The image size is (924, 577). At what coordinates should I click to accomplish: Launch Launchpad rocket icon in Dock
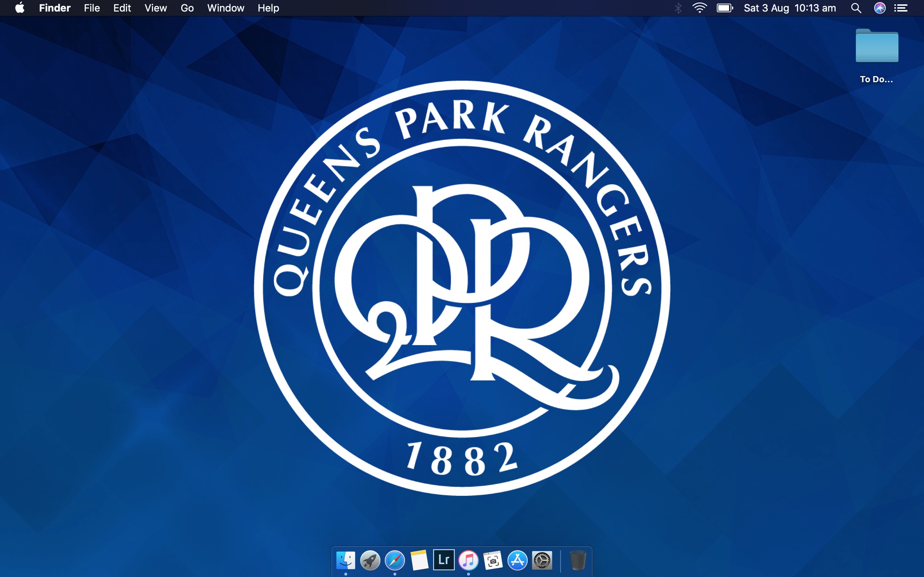coord(370,560)
